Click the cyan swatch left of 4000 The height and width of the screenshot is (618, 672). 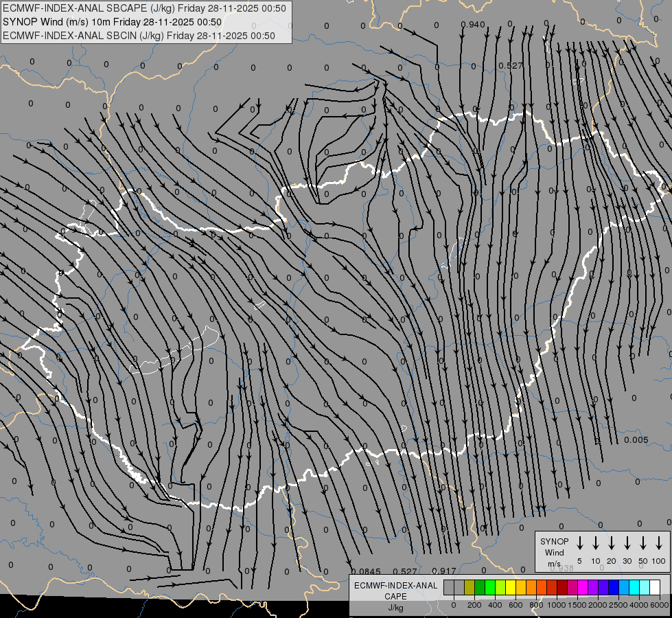[x=635, y=587]
